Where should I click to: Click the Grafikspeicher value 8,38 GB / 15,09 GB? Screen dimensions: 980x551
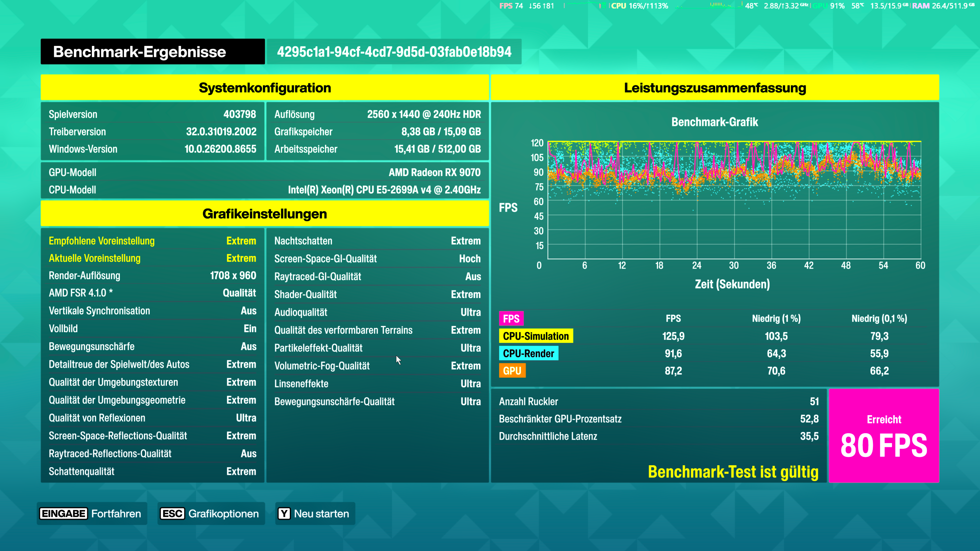click(x=441, y=132)
